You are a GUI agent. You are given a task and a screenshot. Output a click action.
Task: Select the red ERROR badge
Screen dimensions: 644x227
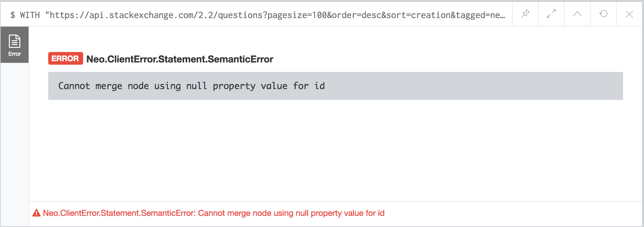point(65,58)
